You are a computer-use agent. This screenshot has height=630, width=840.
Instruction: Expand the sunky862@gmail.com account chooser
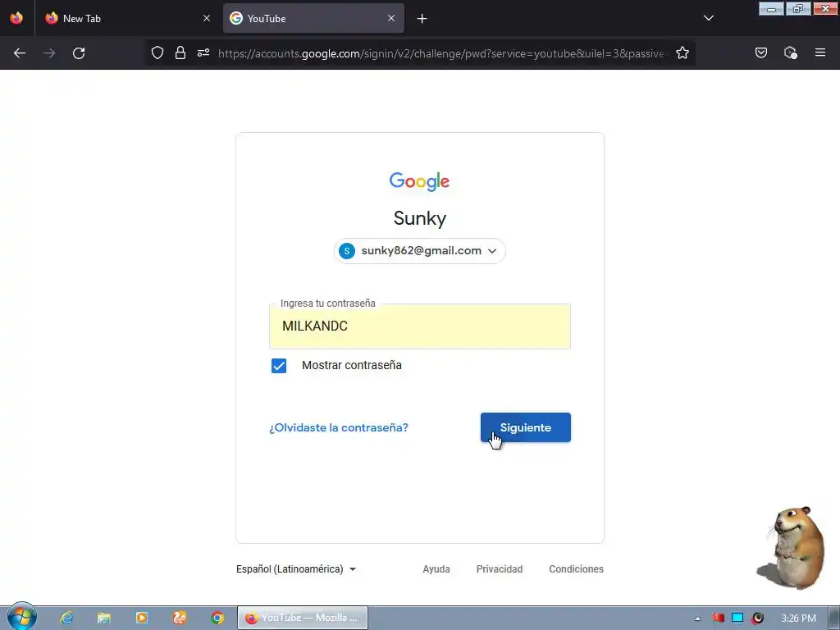pos(419,251)
